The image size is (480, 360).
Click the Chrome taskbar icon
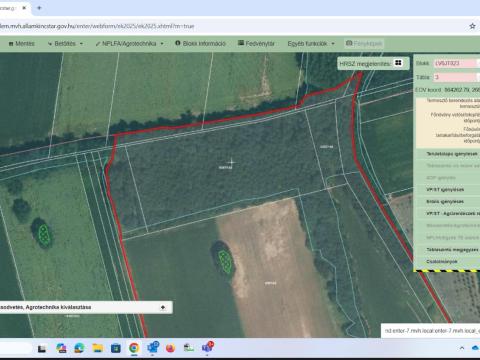134,348
